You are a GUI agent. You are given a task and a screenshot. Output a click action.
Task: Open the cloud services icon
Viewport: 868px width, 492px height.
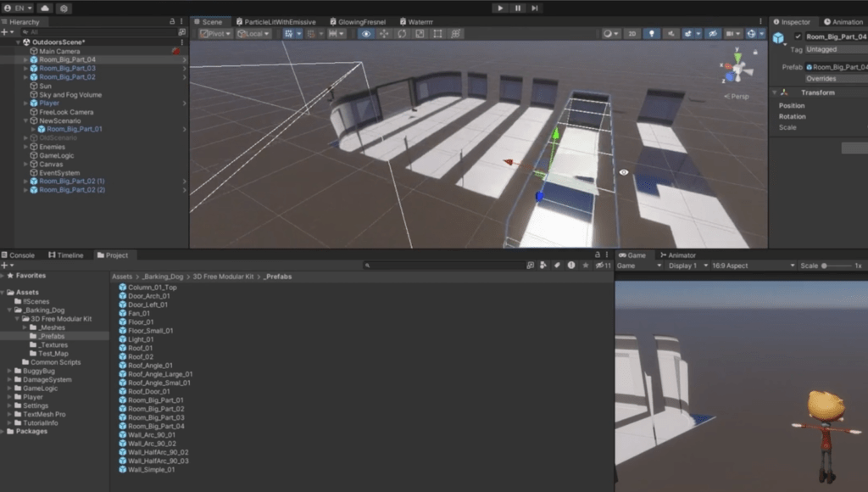pyautogui.click(x=45, y=8)
